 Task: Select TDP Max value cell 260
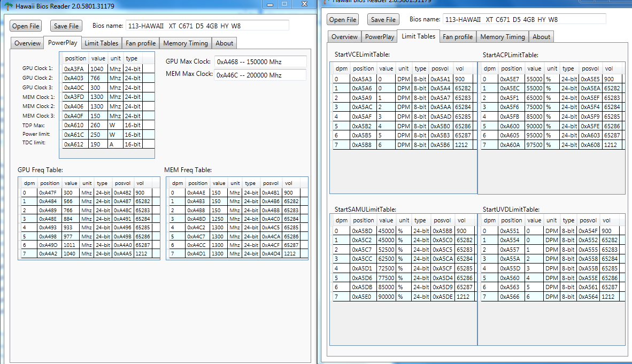(98, 126)
